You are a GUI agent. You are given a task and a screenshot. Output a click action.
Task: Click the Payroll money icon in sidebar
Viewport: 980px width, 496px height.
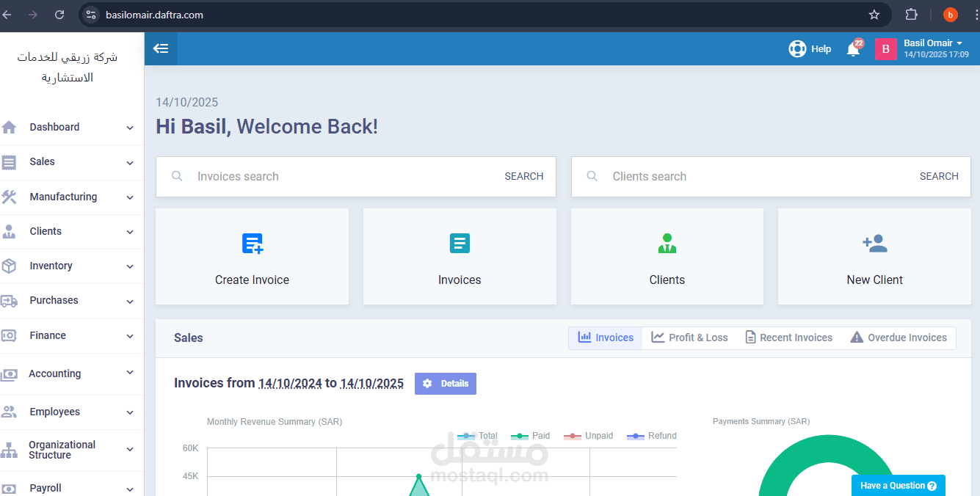click(x=9, y=489)
